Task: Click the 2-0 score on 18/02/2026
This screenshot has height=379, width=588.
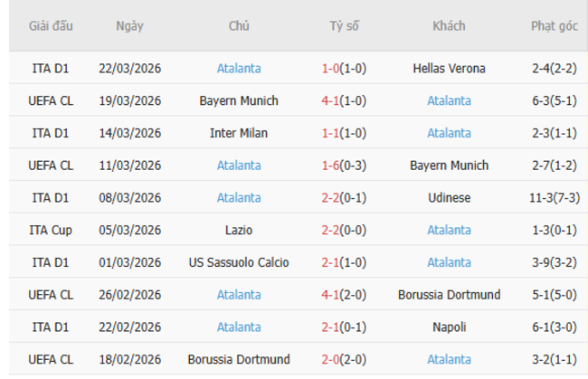Action: 330,360
